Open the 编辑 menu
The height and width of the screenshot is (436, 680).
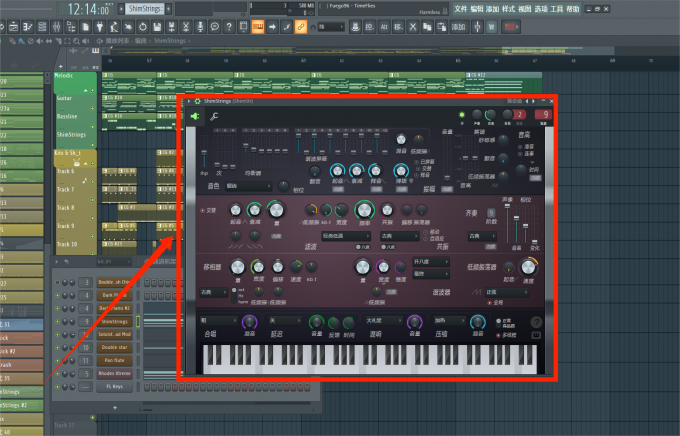(x=476, y=9)
